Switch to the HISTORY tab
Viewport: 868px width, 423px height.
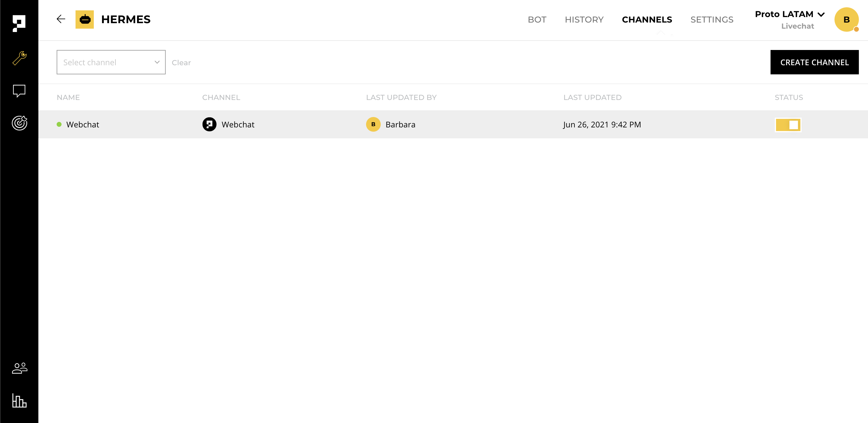[x=584, y=20]
